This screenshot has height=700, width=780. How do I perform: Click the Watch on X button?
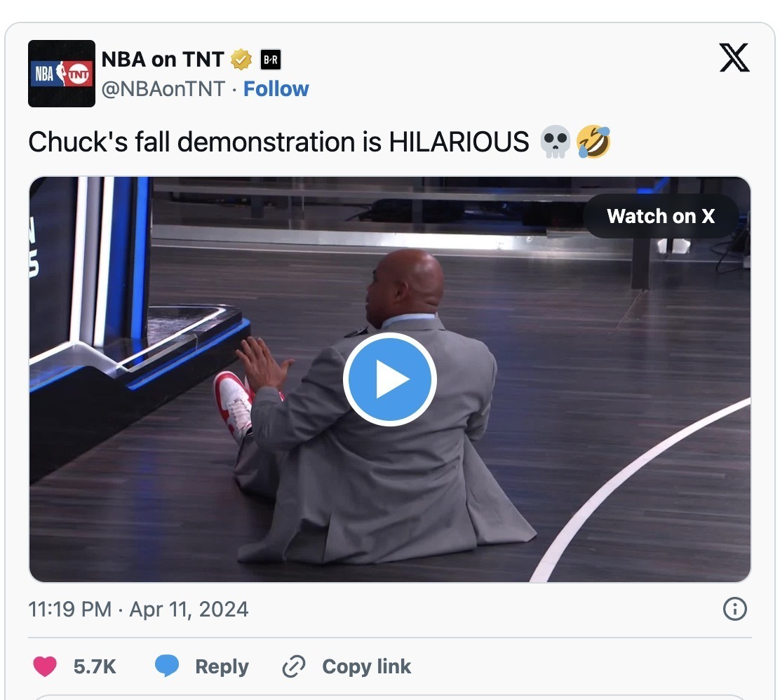(x=661, y=217)
